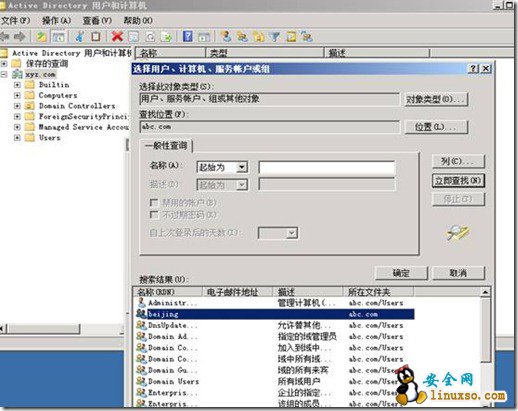Expand the ForeignSecurityPrincipals tree node
518x411 pixels.
click(x=17, y=116)
